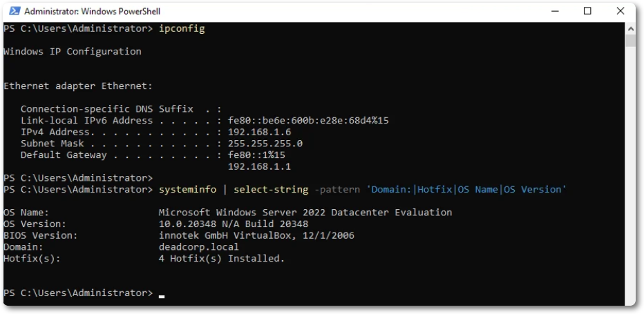Click the IPv4 address 192.168.1.6

point(260,133)
